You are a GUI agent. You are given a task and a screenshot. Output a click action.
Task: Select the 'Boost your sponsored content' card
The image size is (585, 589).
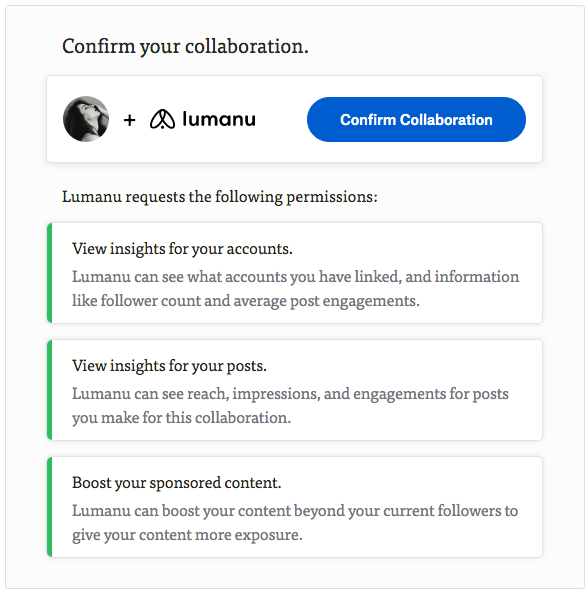point(294,507)
